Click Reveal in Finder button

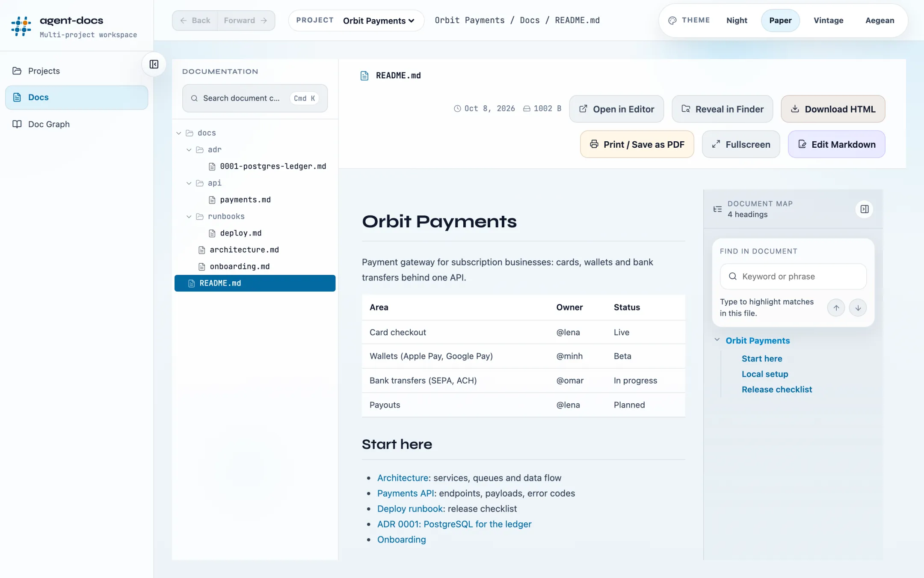tap(722, 109)
